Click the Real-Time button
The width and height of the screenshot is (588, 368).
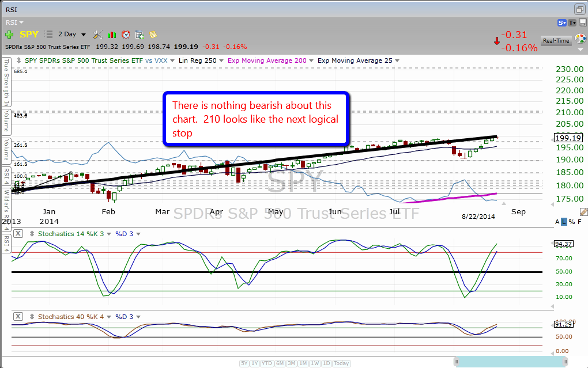pyautogui.click(x=556, y=40)
